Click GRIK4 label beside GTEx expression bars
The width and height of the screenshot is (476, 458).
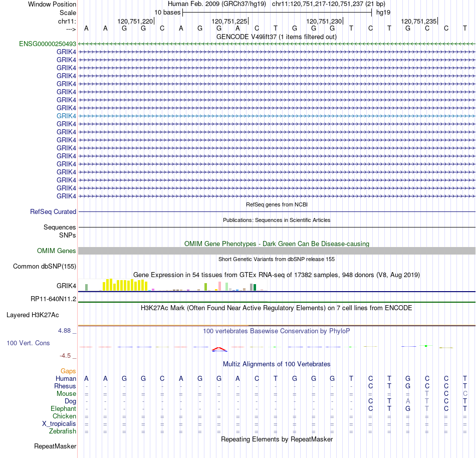click(66, 286)
